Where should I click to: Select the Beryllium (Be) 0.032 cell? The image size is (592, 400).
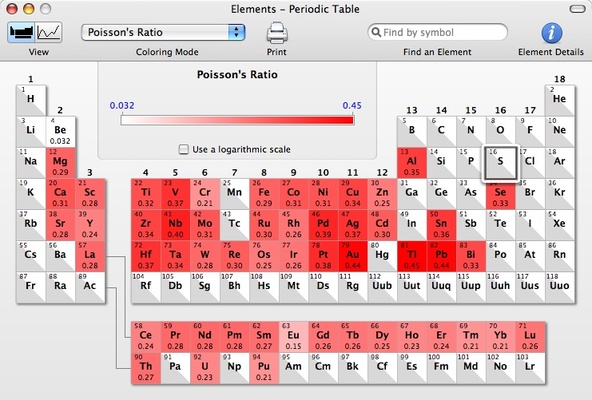pos(60,132)
